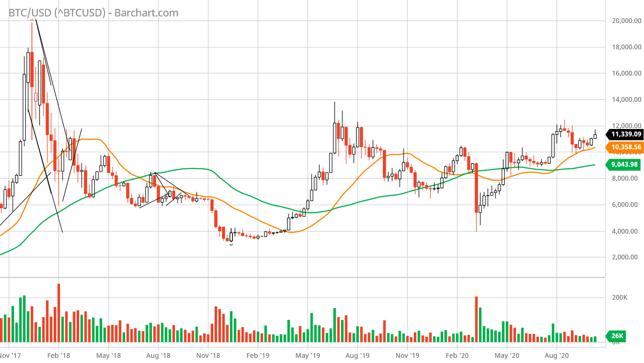This screenshot has height=363, width=644.
Task: Click the Nov '19 date label
Action: click(407, 355)
